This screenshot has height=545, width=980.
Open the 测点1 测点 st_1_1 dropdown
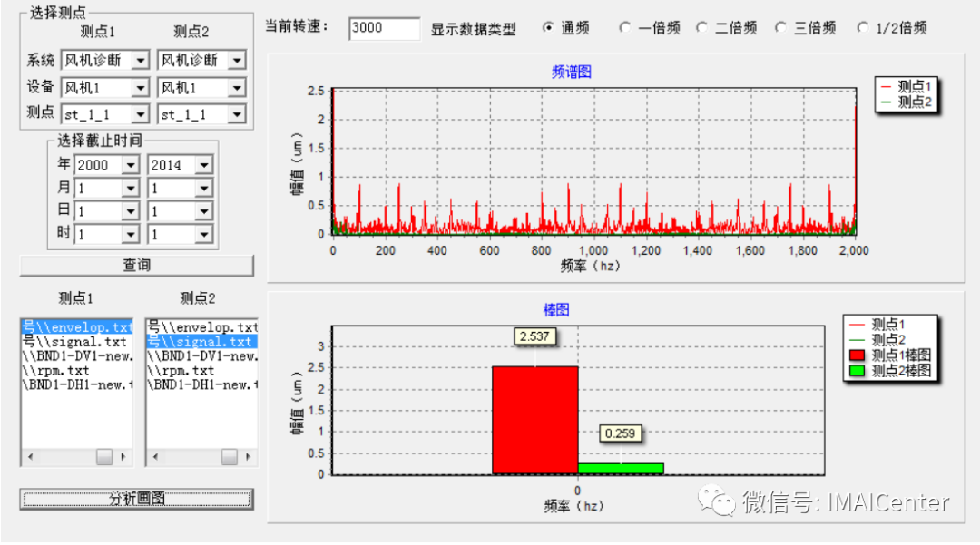140,114
